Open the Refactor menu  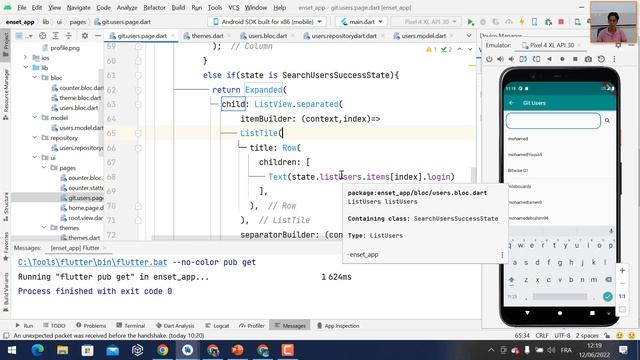click(x=154, y=7)
